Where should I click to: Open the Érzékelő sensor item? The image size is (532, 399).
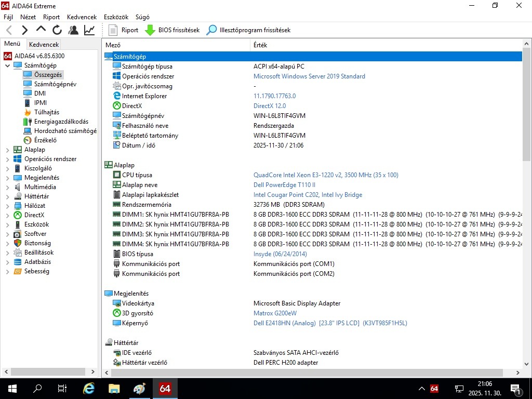coord(45,140)
